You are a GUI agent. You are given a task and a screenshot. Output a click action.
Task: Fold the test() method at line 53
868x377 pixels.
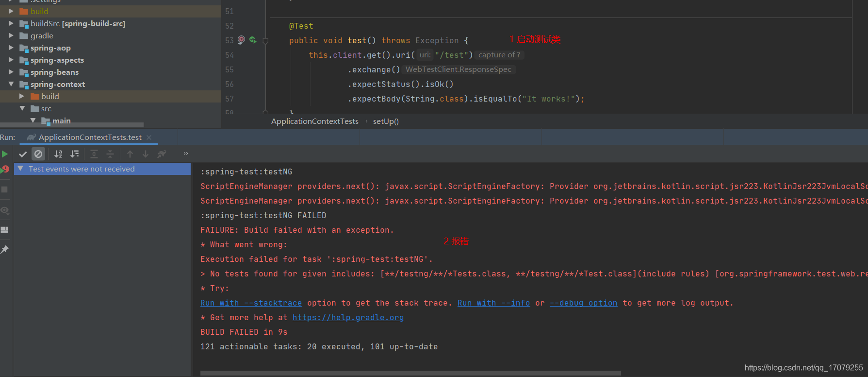pyautogui.click(x=265, y=41)
